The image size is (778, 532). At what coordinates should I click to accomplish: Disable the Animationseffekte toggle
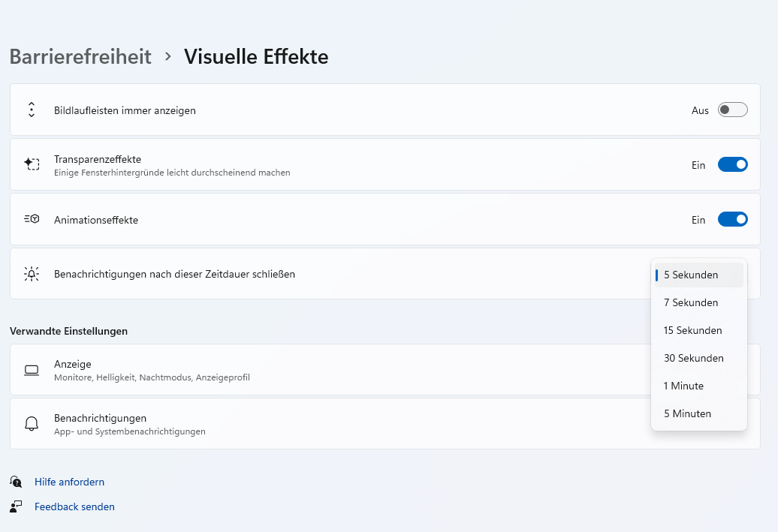tap(732, 219)
